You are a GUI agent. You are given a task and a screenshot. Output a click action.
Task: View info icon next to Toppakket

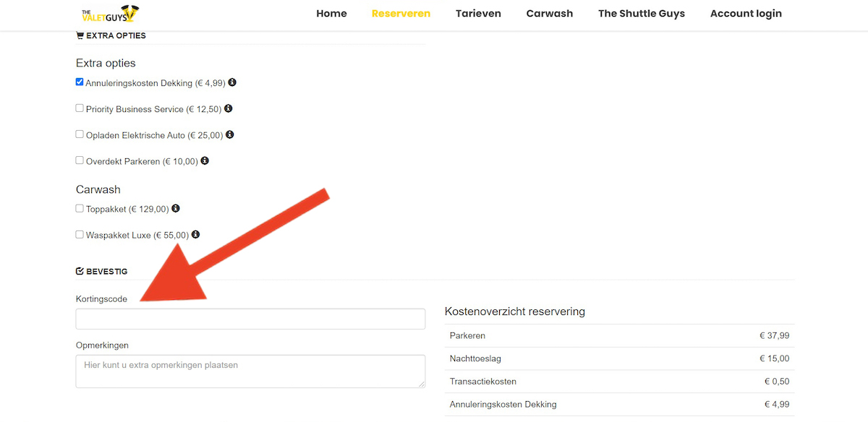(176, 208)
